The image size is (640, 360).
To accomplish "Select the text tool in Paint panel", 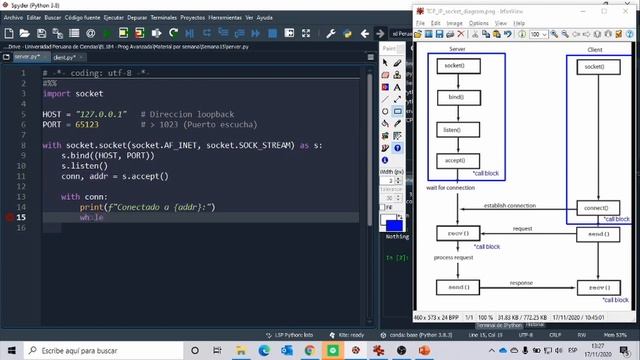I will pos(397,87).
